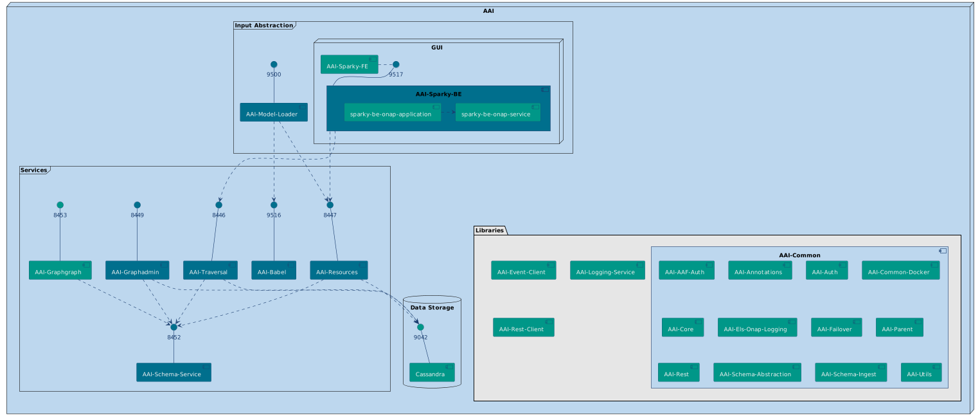This screenshot has width=980, height=420.
Task: Select the AAI-Rest-Client library
Action: 524,327
